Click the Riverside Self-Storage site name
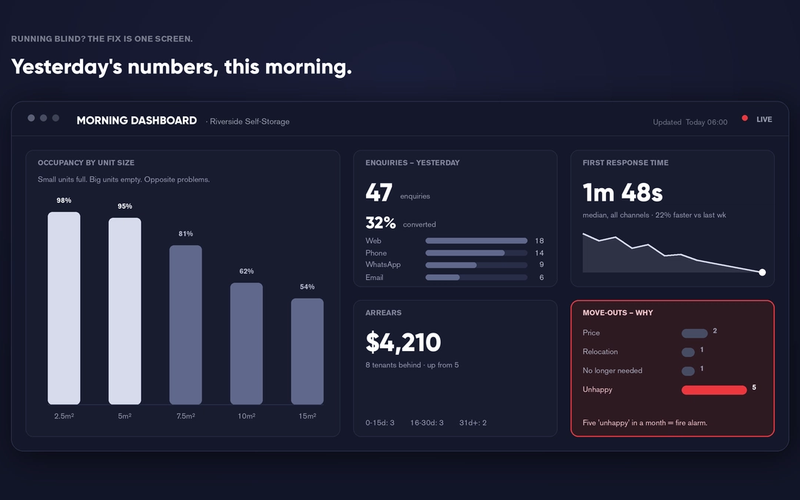The image size is (800, 500). click(249, 121)
